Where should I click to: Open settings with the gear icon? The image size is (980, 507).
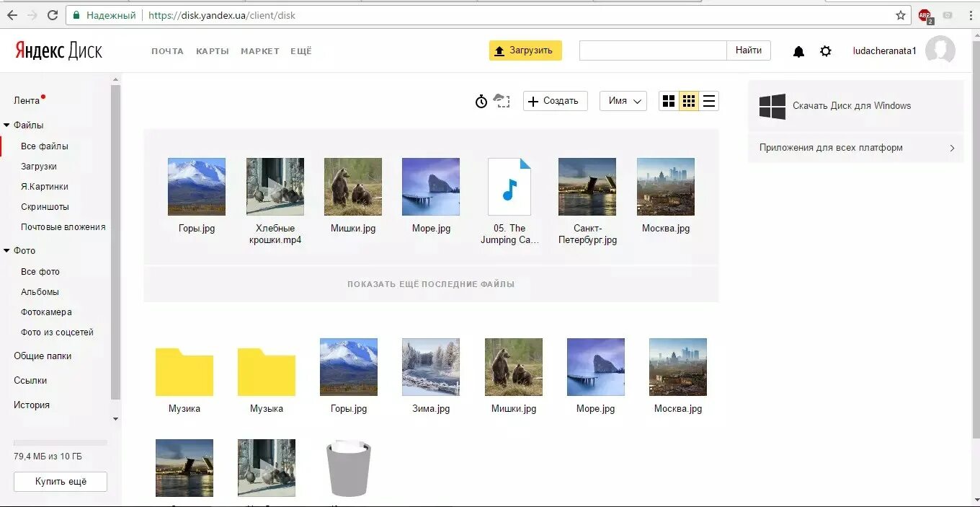[x=826, y=50]
